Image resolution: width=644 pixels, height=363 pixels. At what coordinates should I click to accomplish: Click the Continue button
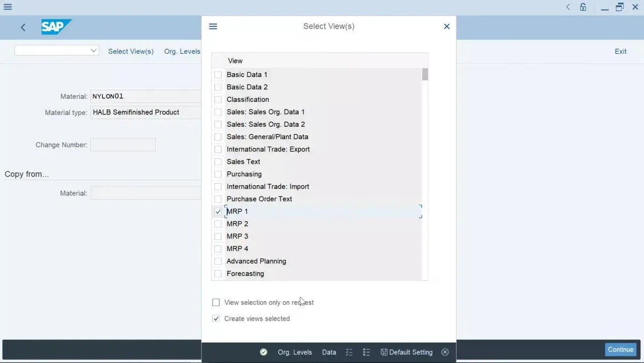click(620, 350)
